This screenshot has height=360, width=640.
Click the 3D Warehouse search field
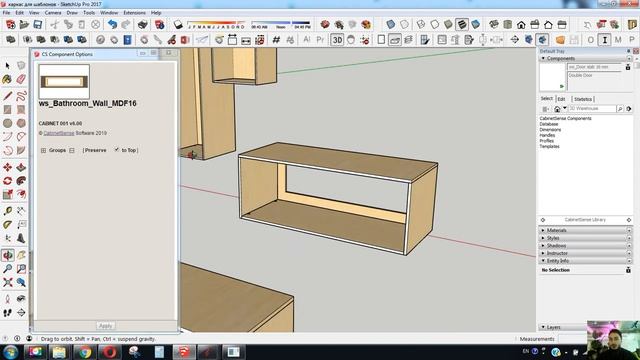click(592, 109)
